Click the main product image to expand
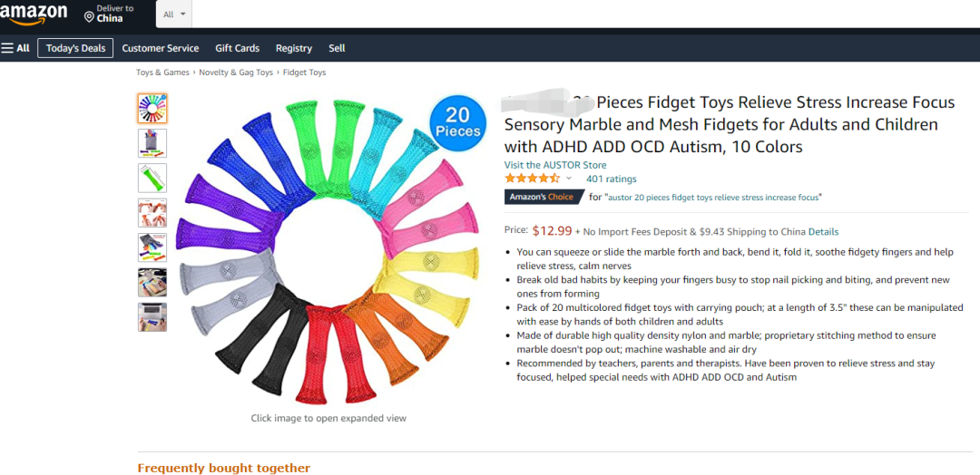The image size is (980, 475). click(328, 249)
